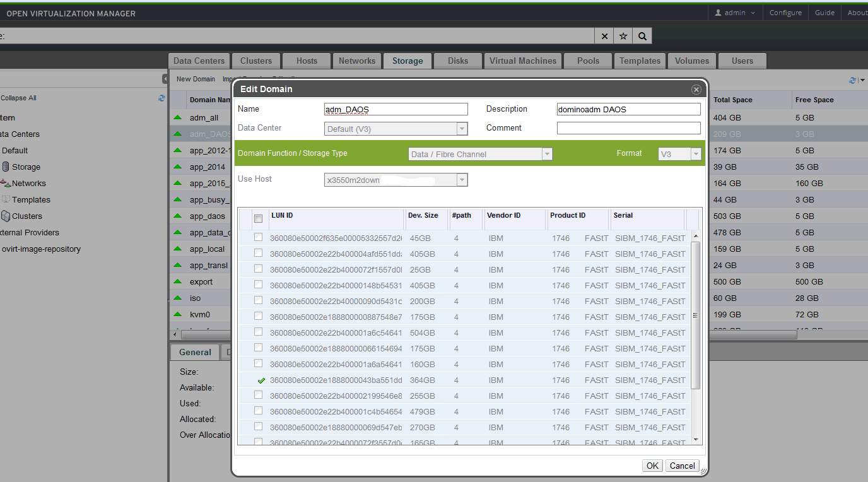Click the search magnifier icon
Screen dimensions: 868x482
point(642,36)
